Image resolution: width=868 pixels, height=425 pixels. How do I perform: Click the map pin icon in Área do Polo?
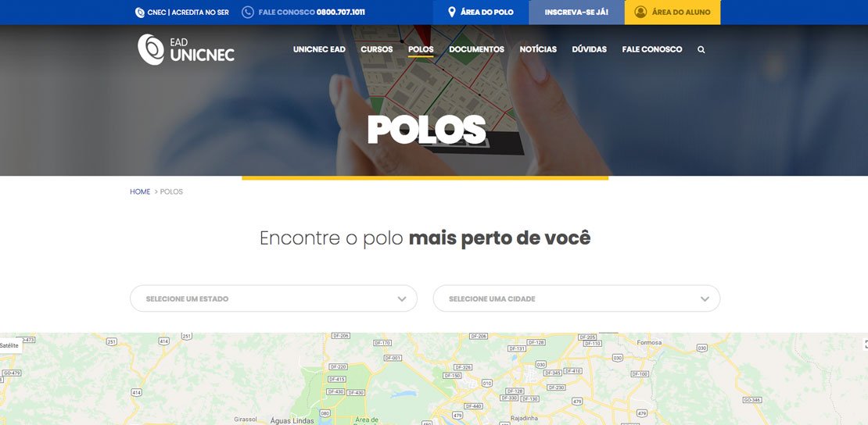[x=452, y=12]
